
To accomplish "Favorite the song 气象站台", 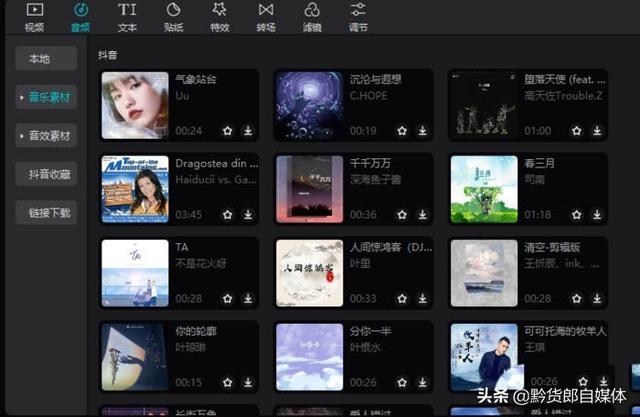I will 227,131.
